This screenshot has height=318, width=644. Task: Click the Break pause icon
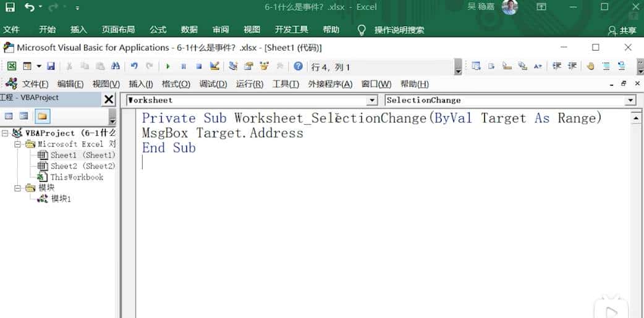[x=184, y=66]
